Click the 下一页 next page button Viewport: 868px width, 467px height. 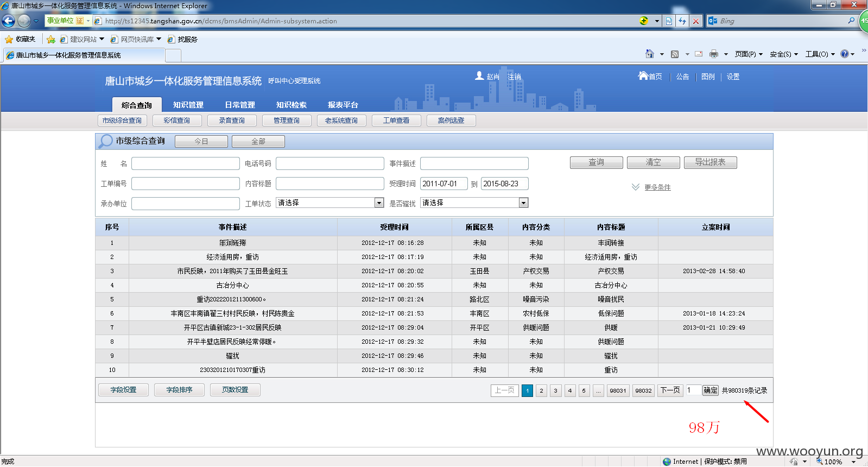[670, 390]
